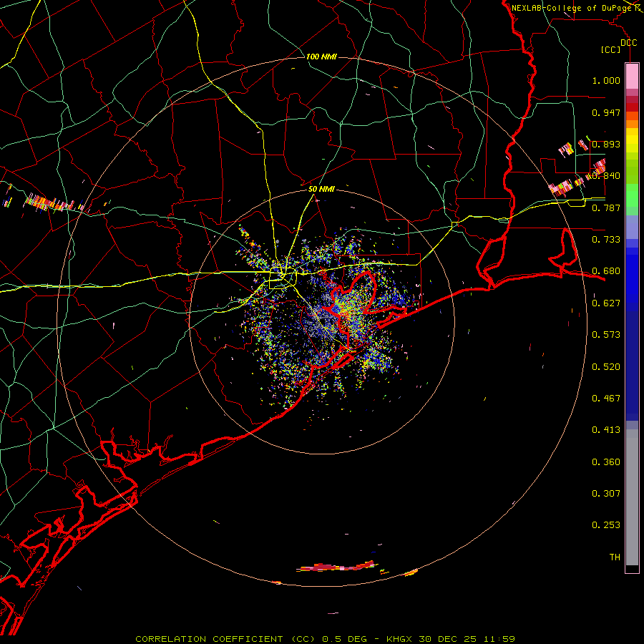
Task: Click the 1.000 legend value
Action: click(x=606, y=80)
